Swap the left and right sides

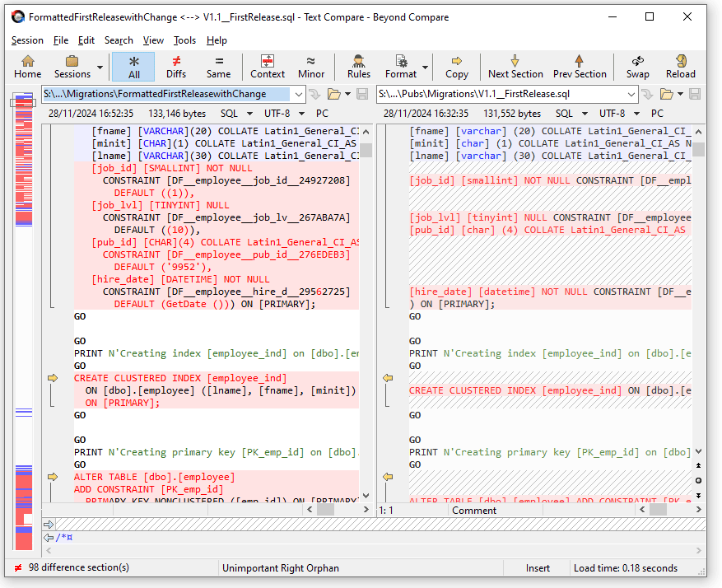[638, 68]
